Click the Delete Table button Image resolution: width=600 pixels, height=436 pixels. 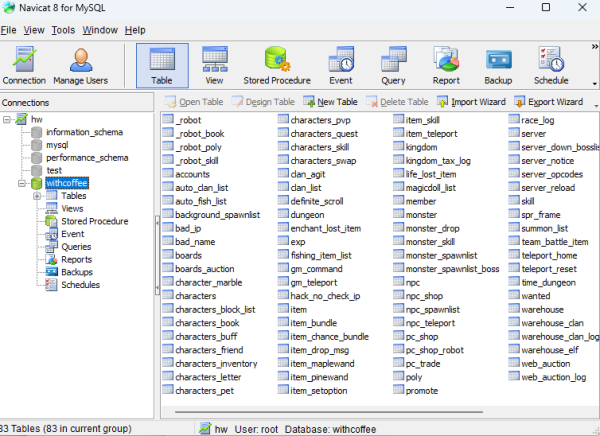coord(397,102)
